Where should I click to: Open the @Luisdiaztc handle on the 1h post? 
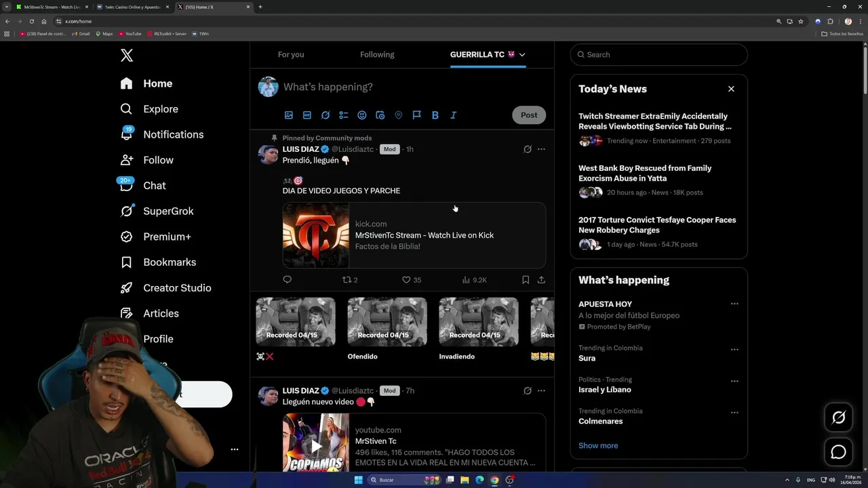pos(353,149)
